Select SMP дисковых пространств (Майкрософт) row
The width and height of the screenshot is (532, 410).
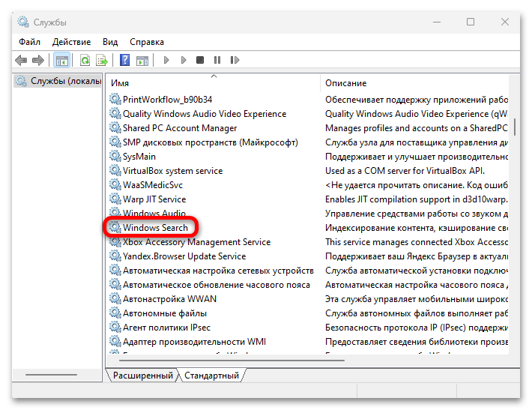(x=211, y=142)
